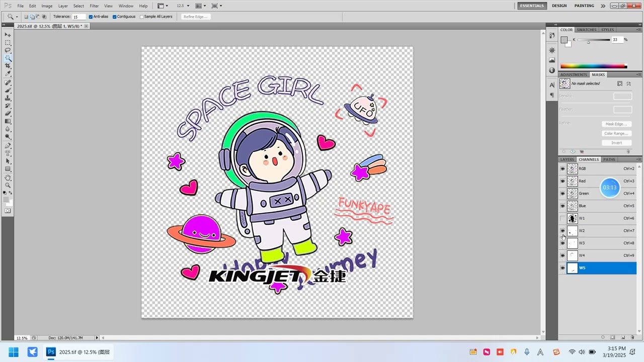The height and width of the screenshot is (362, 644).
Task: Hide the Red channel
Action: pyautogui.click(x=562, y=181)
